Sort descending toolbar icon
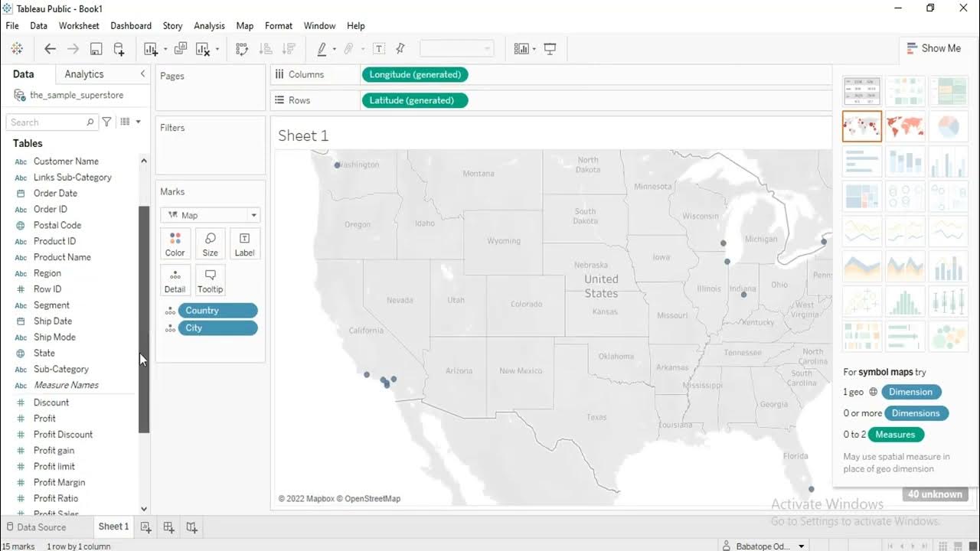 [289, 49]
